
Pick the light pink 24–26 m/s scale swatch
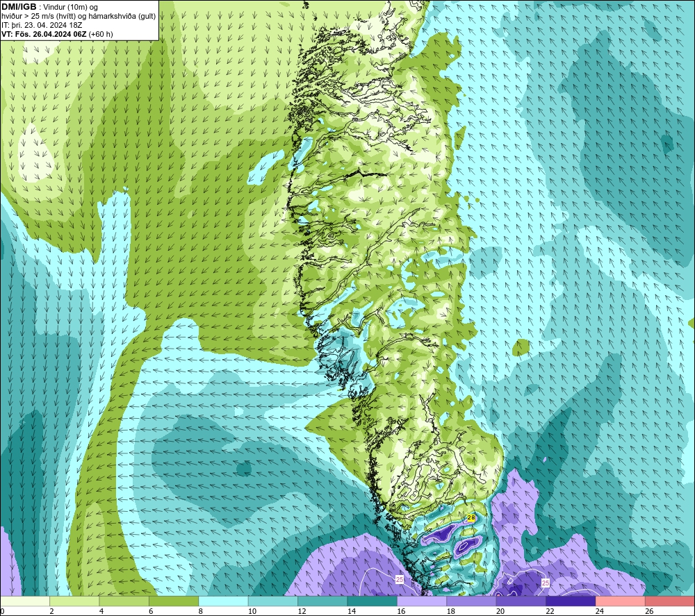point(621,601)
